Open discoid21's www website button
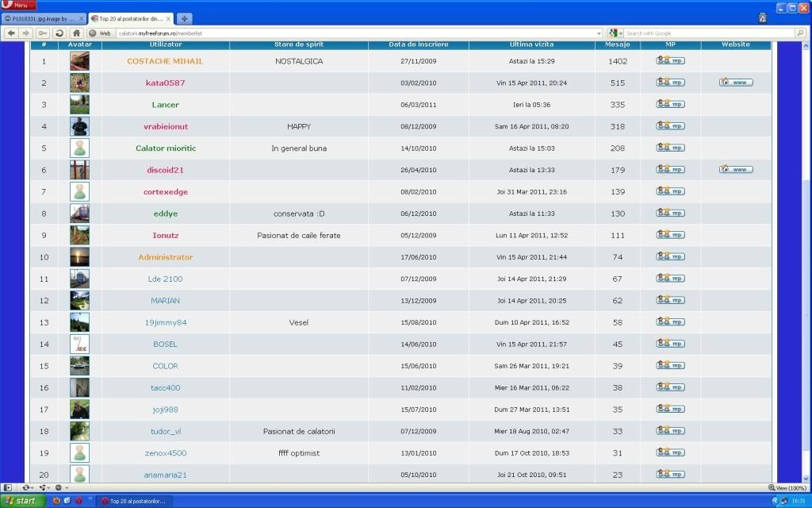The height and width of the screenshot is (508, 812). pos(736,170)
